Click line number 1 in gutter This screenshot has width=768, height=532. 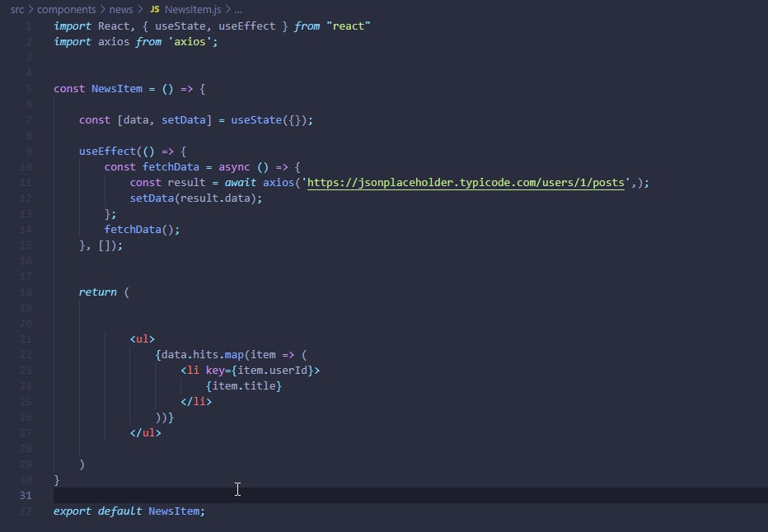(29, 26)
